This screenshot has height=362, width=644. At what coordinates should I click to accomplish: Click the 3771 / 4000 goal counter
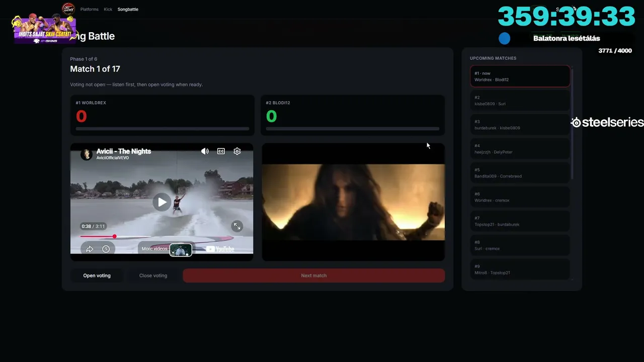[615, 50]
